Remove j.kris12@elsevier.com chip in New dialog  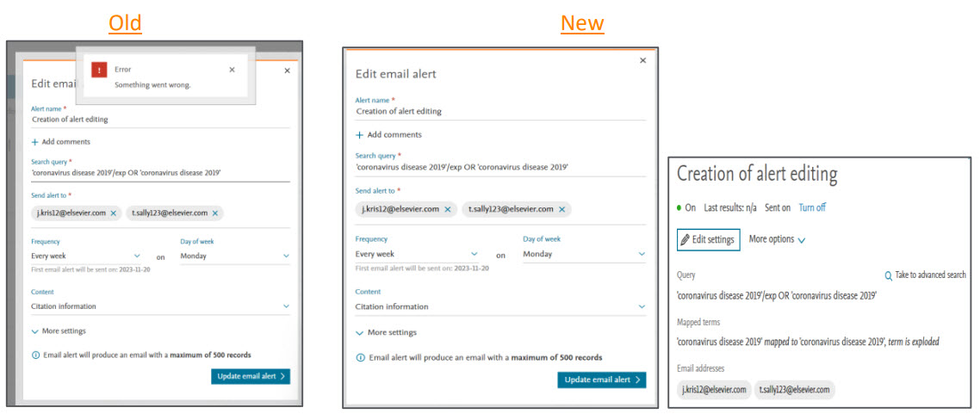click(x=447, y=209)
